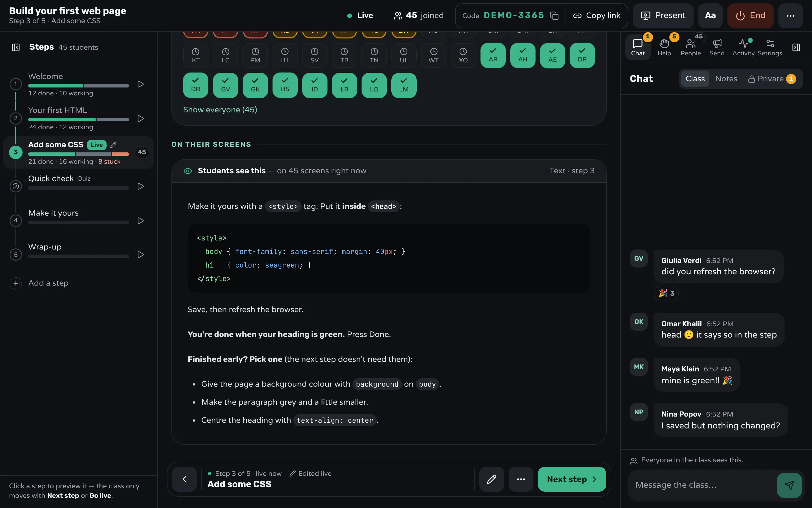This screenshot has width=812, height=508.
Task: Select student tile LM in grid
Action: pos(404,85)
